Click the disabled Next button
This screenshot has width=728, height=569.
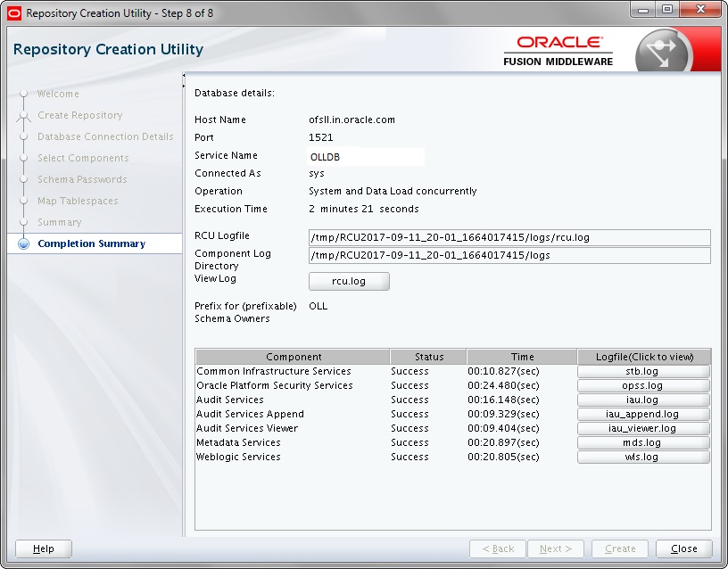pos(556,548)
